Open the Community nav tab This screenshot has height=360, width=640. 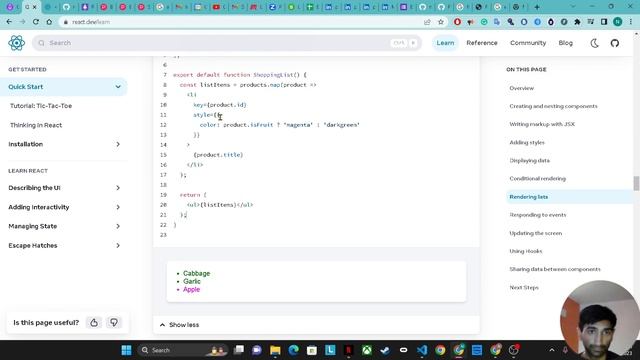528,43
